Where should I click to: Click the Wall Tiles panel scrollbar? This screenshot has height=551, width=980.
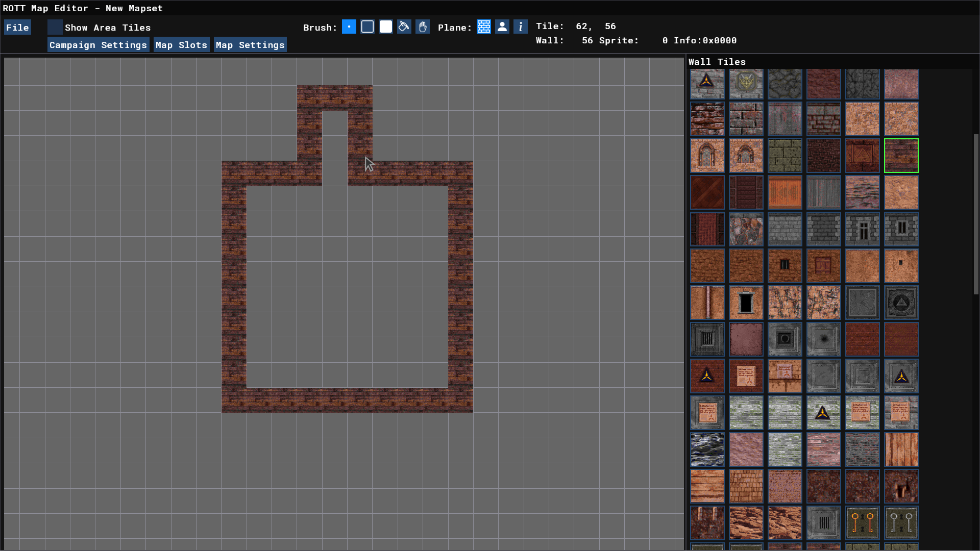pyautogui.click(x=976, y=214)
